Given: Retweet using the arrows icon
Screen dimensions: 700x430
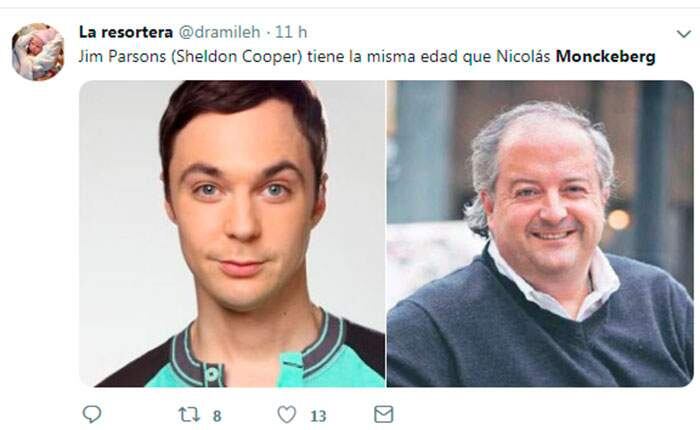Looking at the screenshot, I should pos(189,415).
